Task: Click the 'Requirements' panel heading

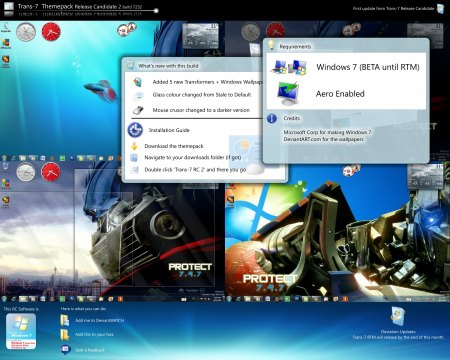Action: pyautogui.click(x=295, y=47)
